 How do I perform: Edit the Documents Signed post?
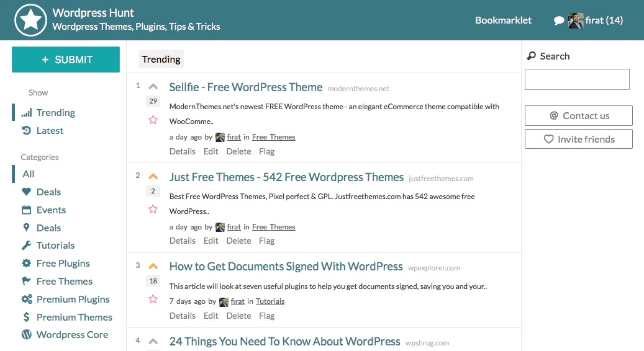[x=211, y=316]
